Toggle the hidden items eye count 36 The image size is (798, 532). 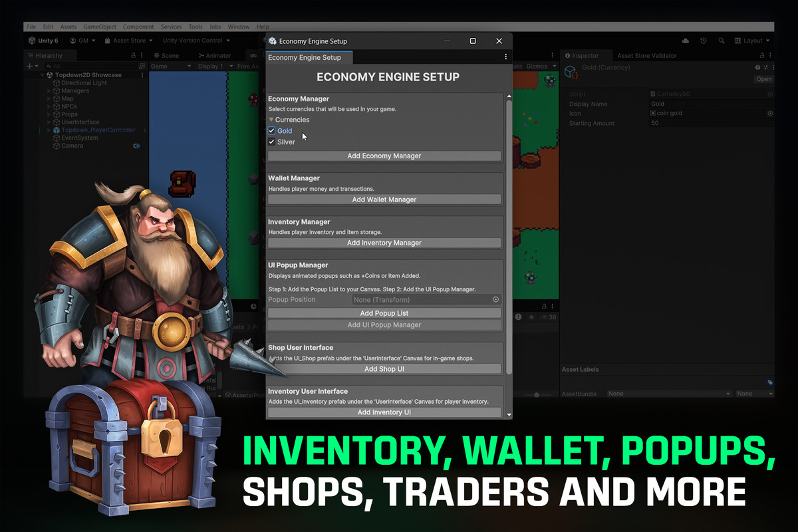549,318
